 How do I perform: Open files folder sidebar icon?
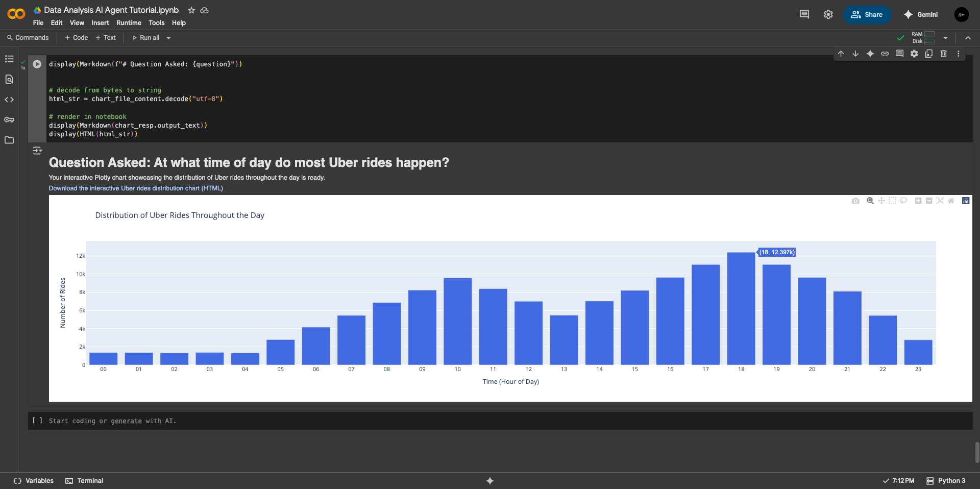[9, 140]
